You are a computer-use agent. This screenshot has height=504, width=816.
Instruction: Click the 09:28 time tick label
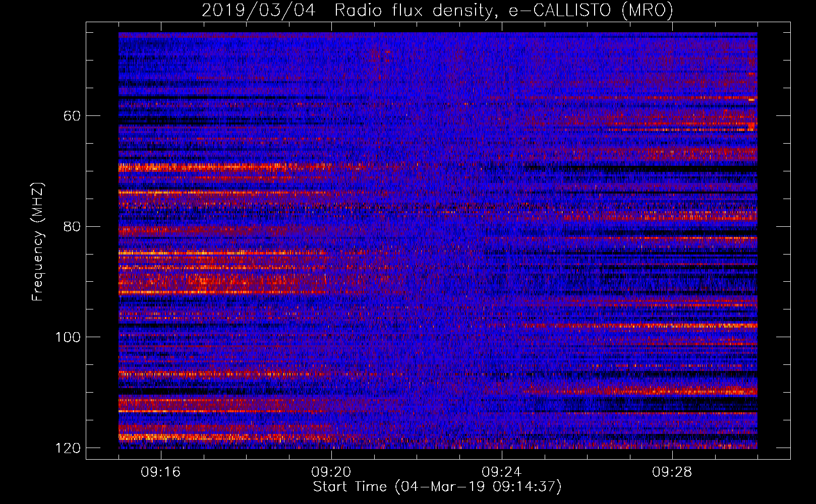[672, 472]
